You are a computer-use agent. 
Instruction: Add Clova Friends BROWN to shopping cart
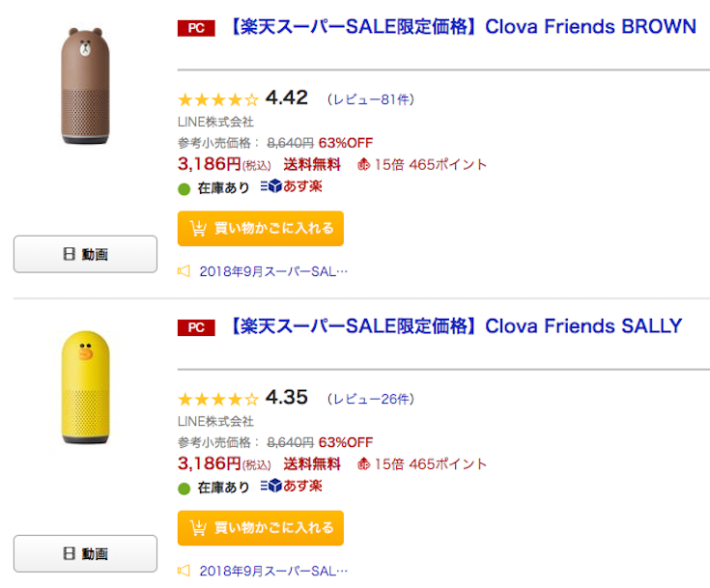point(261,229)
